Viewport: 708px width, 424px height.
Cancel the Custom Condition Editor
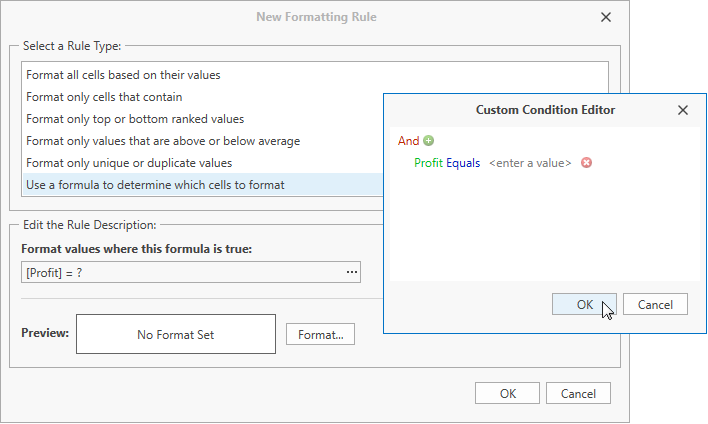(655, 304)
